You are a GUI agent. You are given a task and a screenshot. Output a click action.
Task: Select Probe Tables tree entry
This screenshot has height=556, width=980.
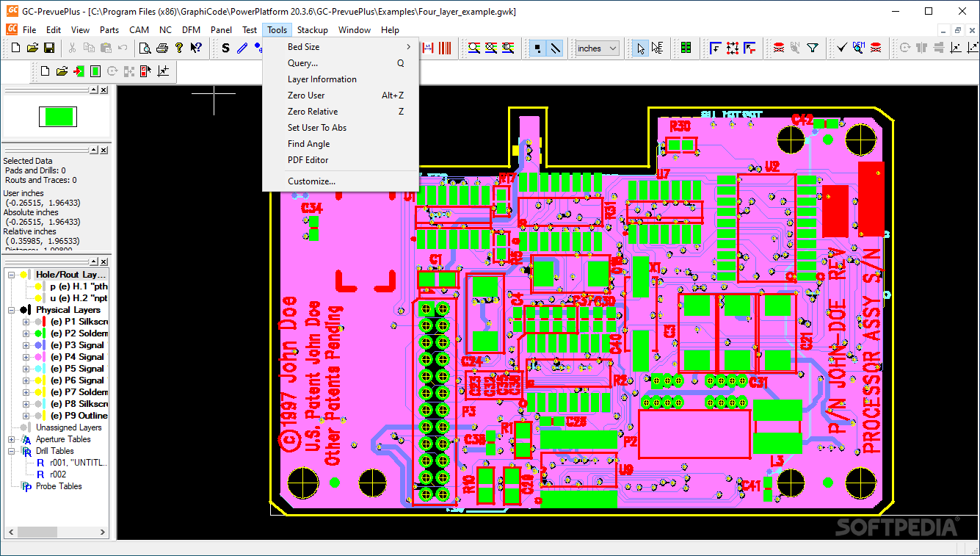coord(59,486)
